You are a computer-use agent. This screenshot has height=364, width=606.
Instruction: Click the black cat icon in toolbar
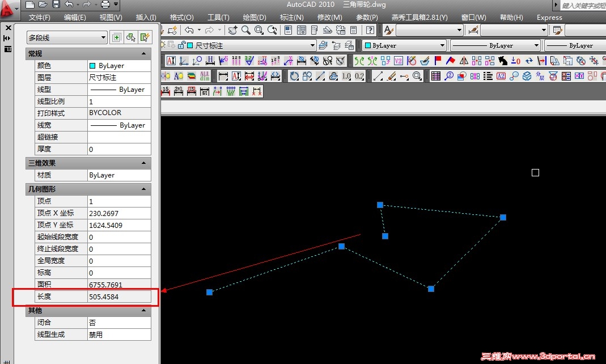tap(502, 61)
